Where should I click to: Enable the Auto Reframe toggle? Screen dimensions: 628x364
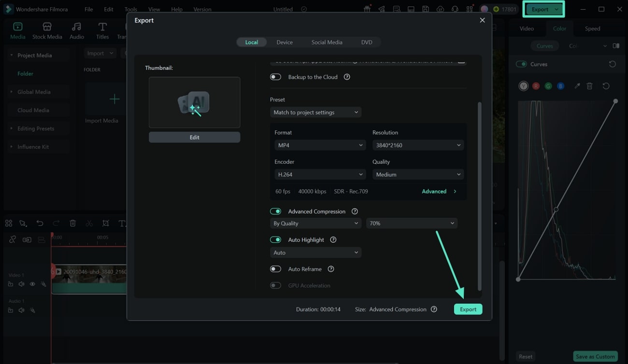(x=275, y=269)
